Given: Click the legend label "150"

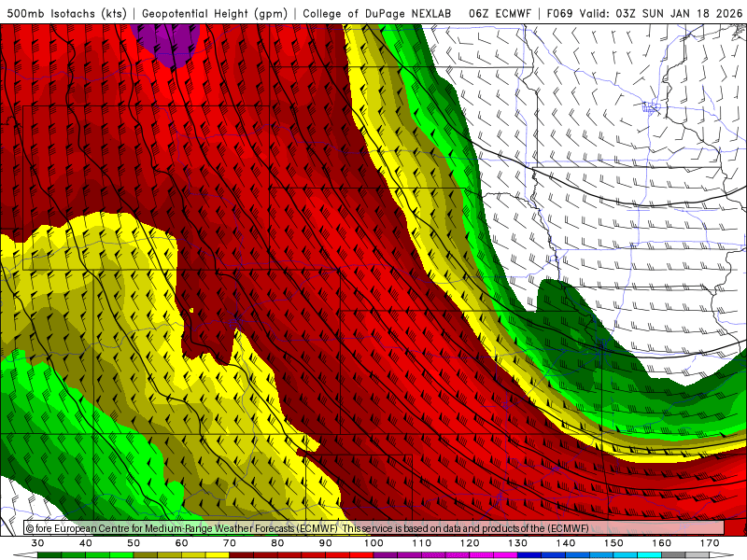Looking at the screenshot, I should coord(613,543).
